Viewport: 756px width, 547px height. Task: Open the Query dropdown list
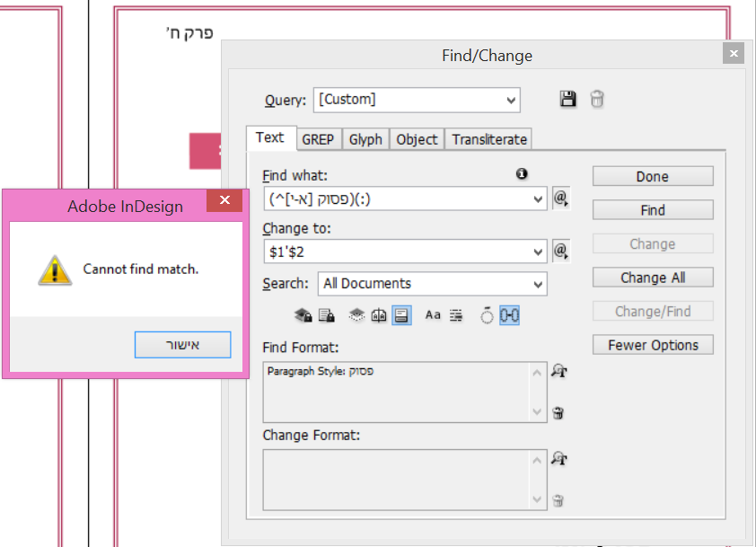point(511,101)
